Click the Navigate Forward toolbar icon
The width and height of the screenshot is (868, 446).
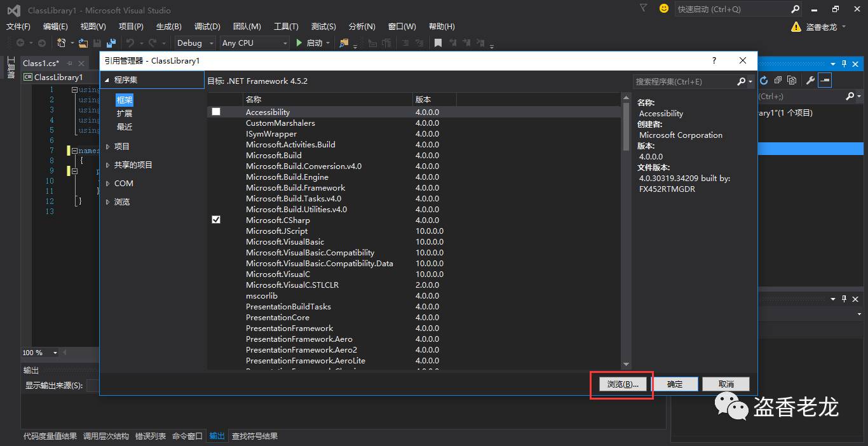point(42,43)
